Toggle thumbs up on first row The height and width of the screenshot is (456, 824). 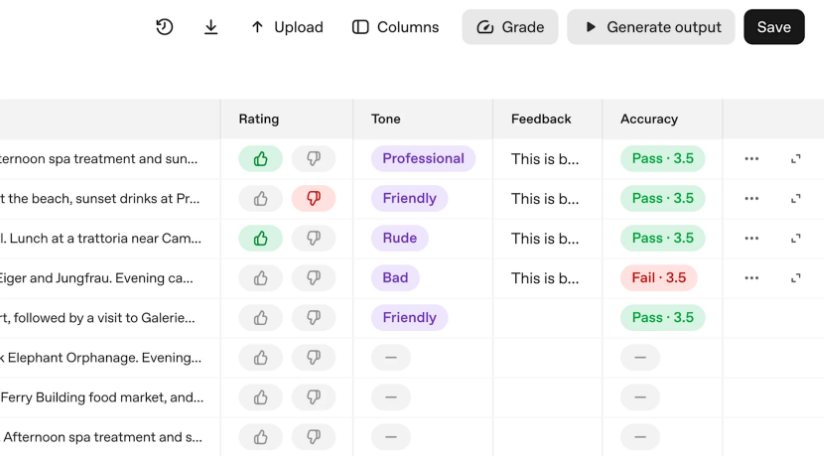click(261, 159)
